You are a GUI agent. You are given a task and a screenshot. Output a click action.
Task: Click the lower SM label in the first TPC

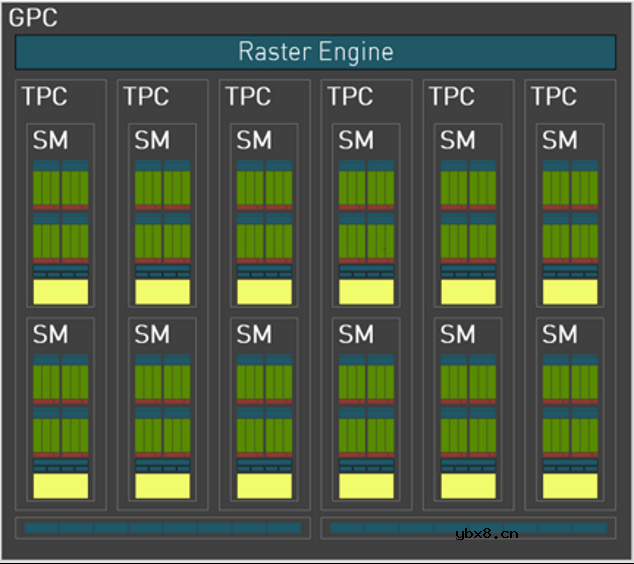[x=50, y=335]
